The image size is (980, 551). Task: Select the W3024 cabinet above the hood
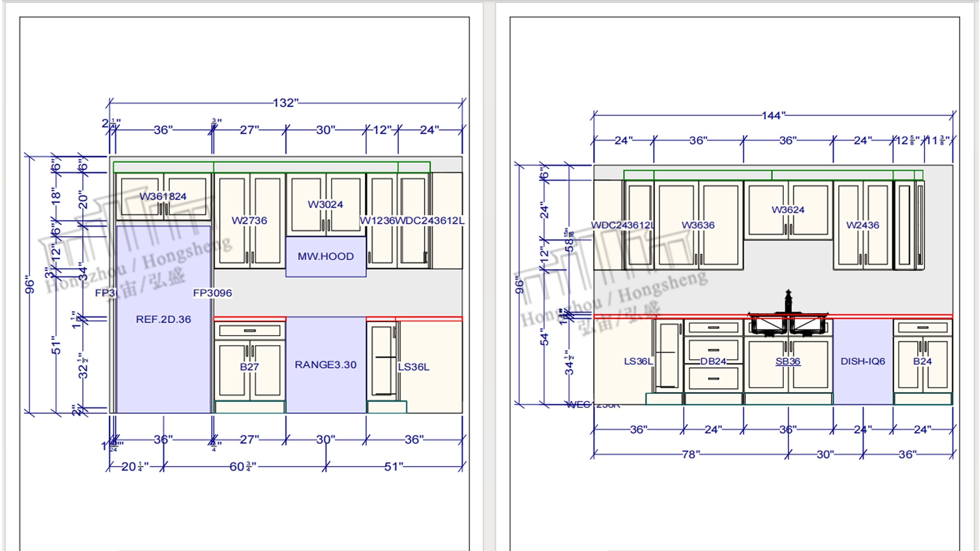(325, 205)
